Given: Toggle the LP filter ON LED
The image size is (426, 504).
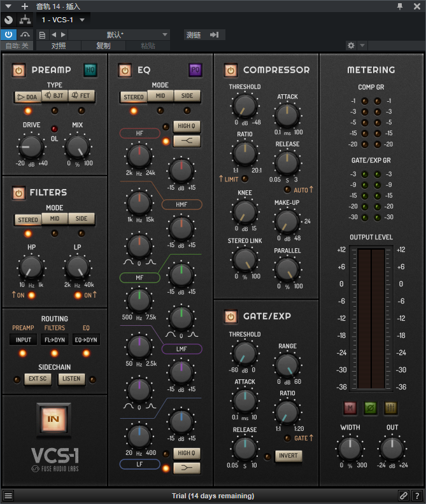Looking at the screenshot, I should click(x=78, y=295).
